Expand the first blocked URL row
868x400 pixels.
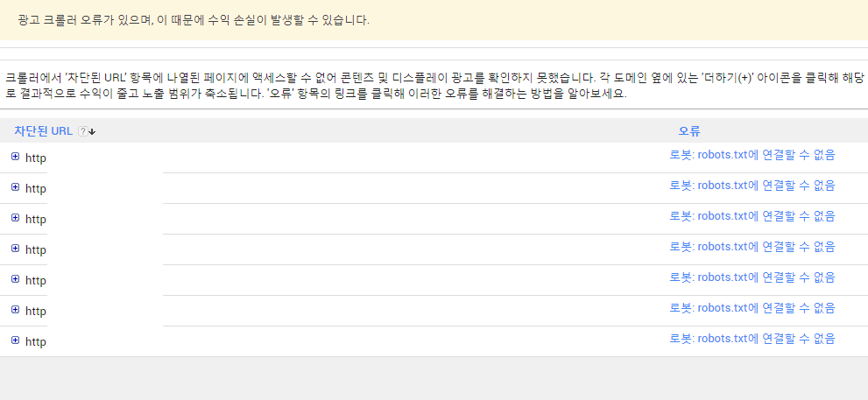point(15,157)
